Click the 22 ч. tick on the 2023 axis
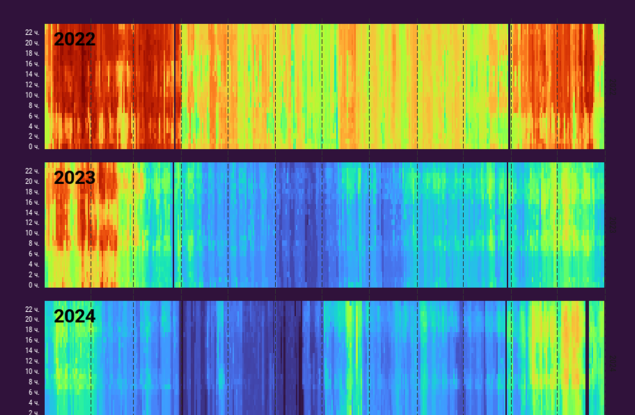This screenshot has height=415, width=635. click(33, 170)
